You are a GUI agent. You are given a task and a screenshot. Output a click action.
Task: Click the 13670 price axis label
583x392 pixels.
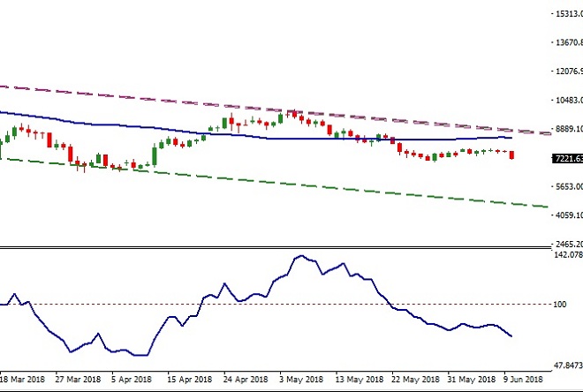point(569,42)
